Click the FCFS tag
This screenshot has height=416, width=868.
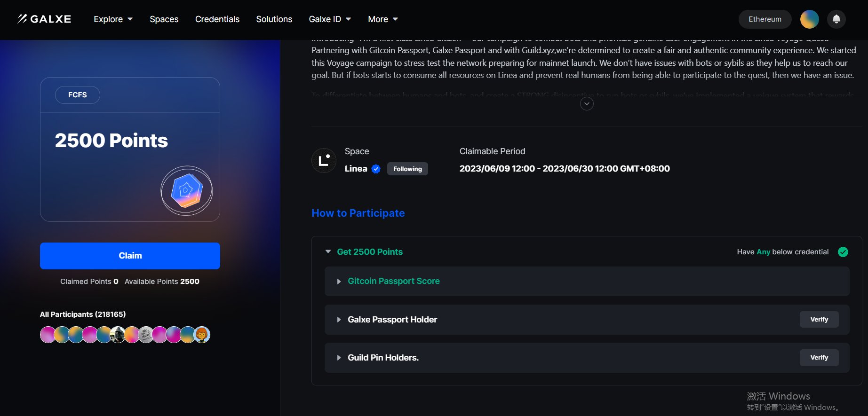pos(78,95)
